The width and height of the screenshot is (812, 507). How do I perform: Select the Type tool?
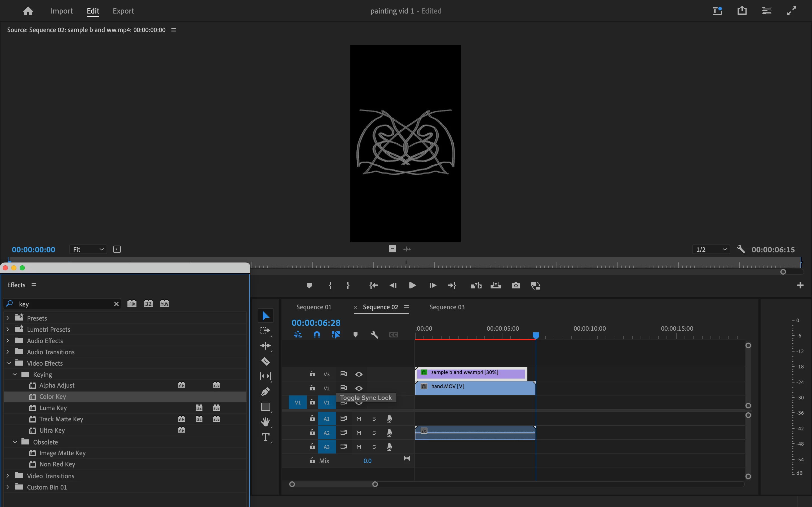pyautogui.click(x=265, y=437)
